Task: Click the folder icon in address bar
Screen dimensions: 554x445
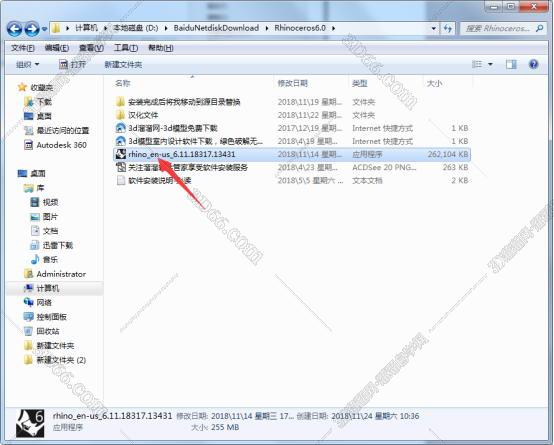Action: (x=56, y=28)
